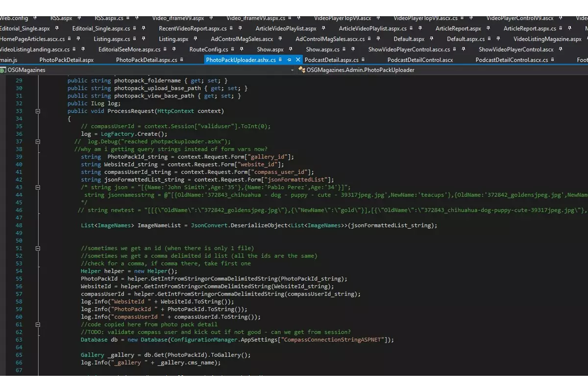The image size is (588, 392).
Task: Collapse comment region at line 51
Action: pyautogui.click(x=38, y=248)
